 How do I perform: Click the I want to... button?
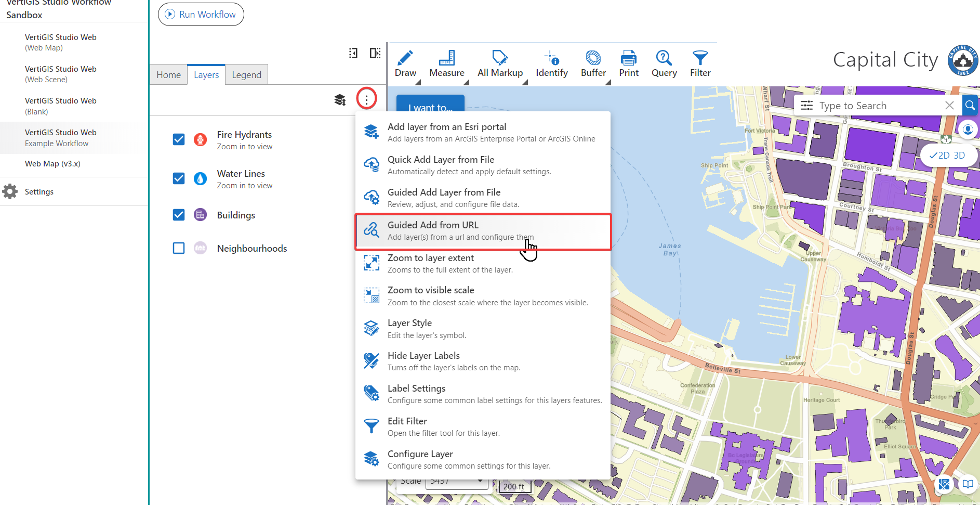tap(430, 103)
